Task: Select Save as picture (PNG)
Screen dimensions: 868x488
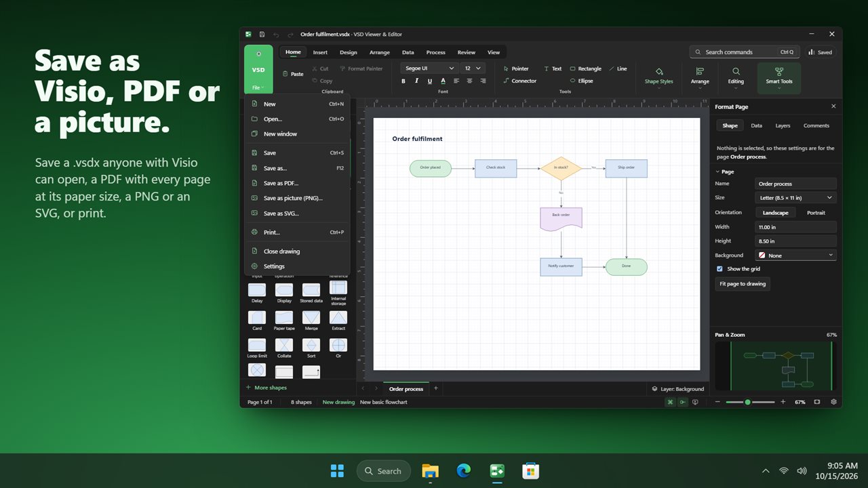Action: pyautogui.click(x=297, y=198)
